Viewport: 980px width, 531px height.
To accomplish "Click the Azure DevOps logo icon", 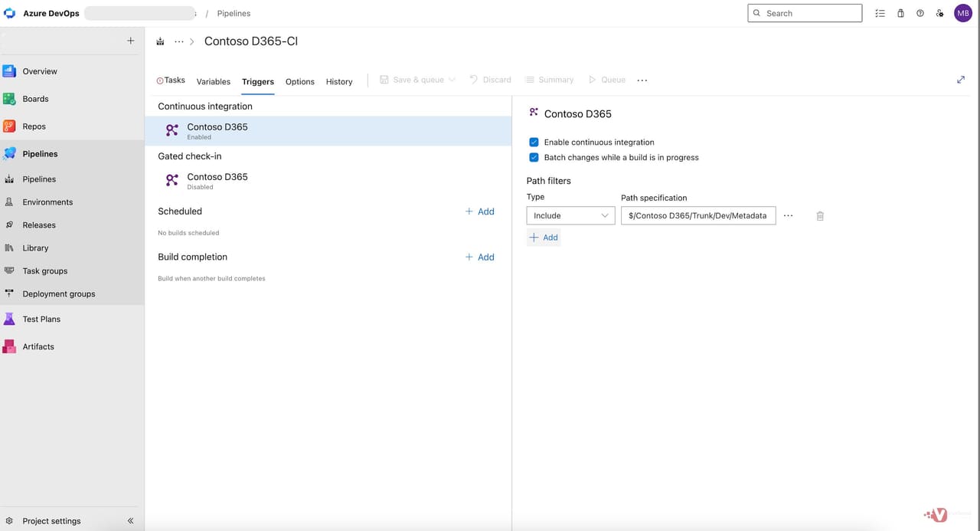I will pos(9,13).
